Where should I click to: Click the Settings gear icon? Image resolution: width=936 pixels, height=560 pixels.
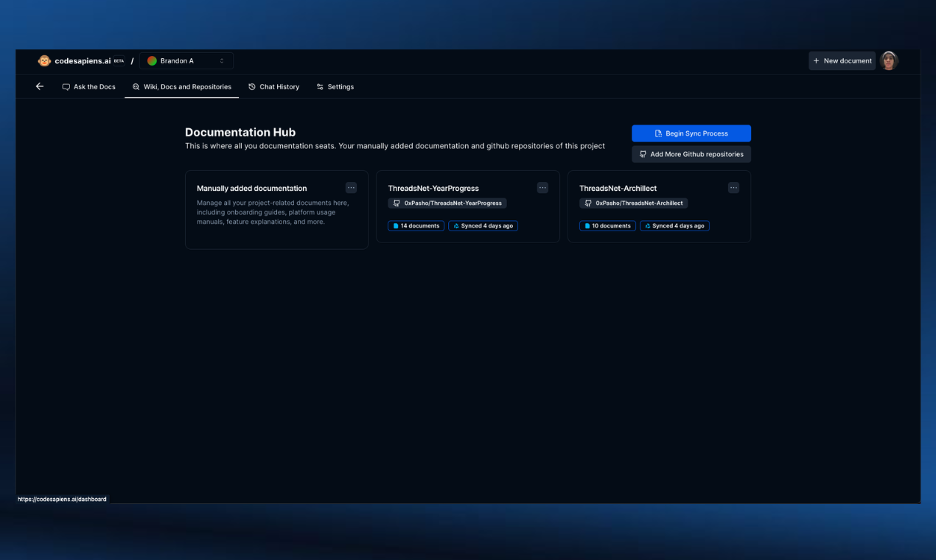click(x=319, y=86)
